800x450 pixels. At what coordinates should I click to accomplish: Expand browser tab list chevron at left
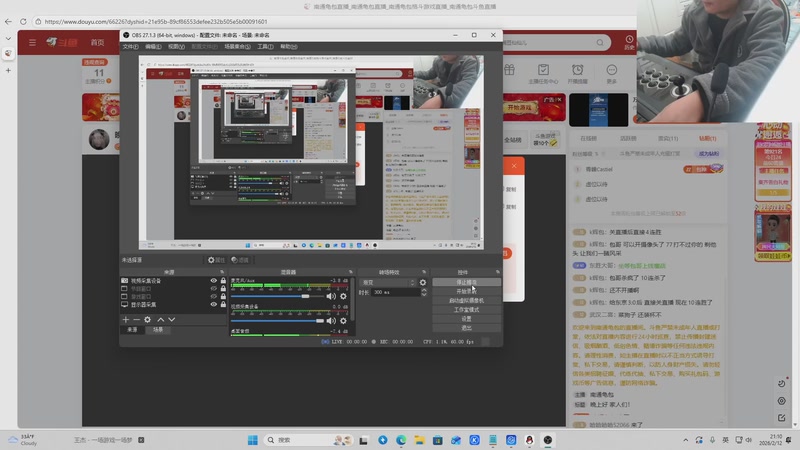(x=8, y=38)
